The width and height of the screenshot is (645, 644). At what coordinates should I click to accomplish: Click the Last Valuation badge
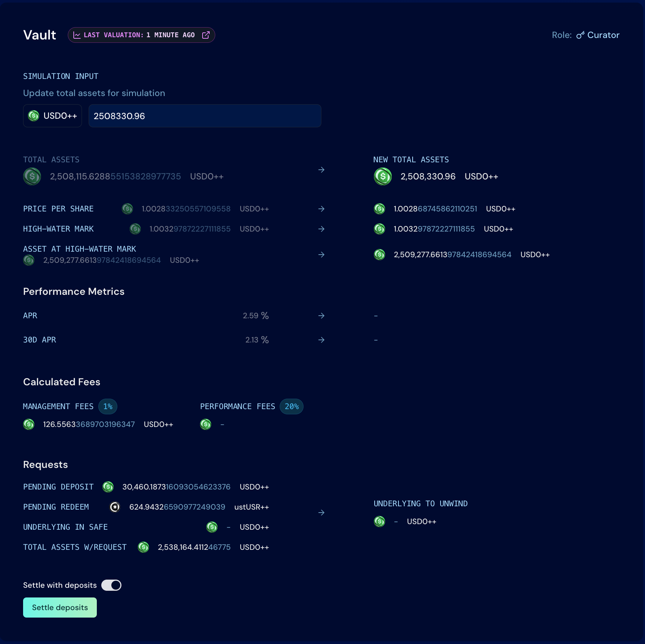tap(141, 35)
